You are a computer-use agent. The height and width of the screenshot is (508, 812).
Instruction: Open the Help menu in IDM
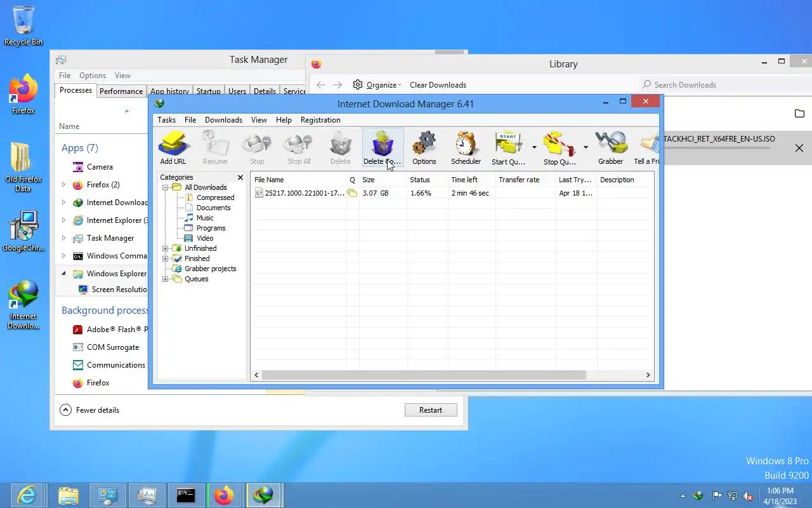[x=284, y=120]
